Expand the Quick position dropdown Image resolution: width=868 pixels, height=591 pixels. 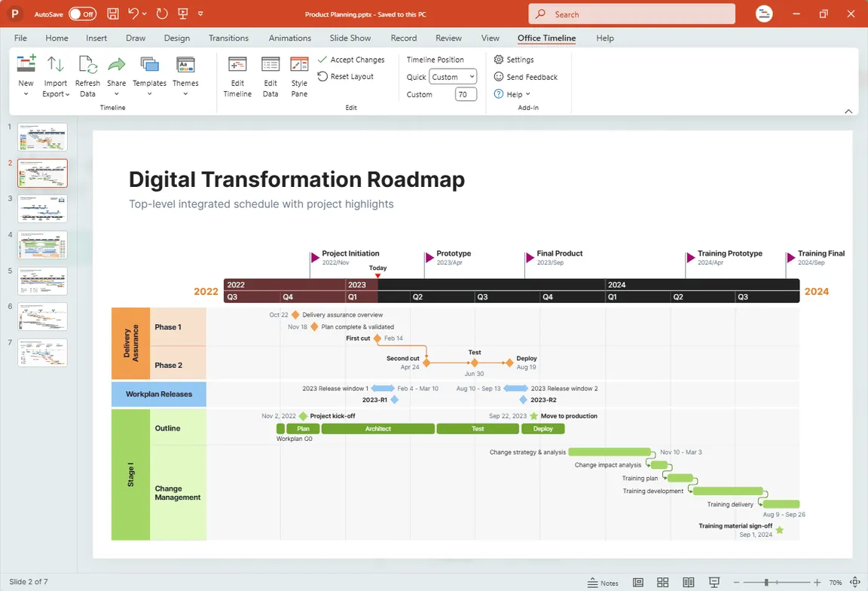[453, 77]
